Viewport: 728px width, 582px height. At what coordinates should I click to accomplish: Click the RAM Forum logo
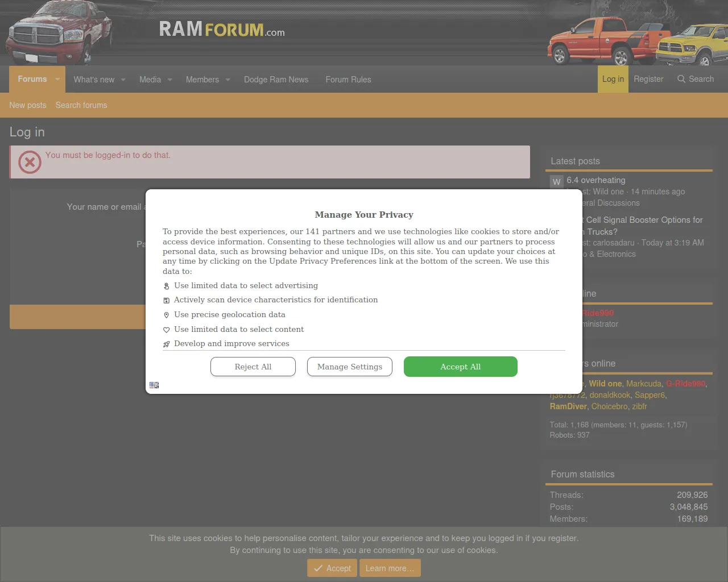221,30
